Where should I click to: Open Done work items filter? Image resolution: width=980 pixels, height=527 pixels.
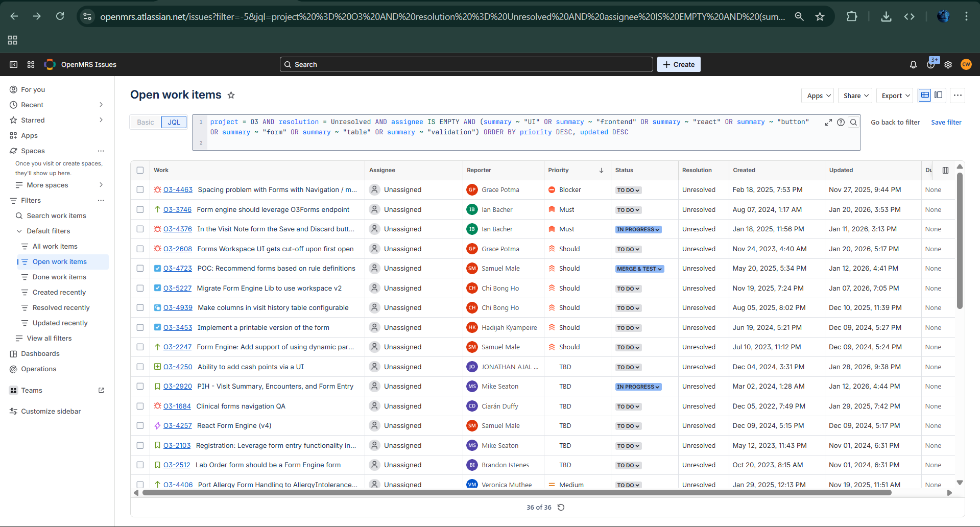pos(59,277)
